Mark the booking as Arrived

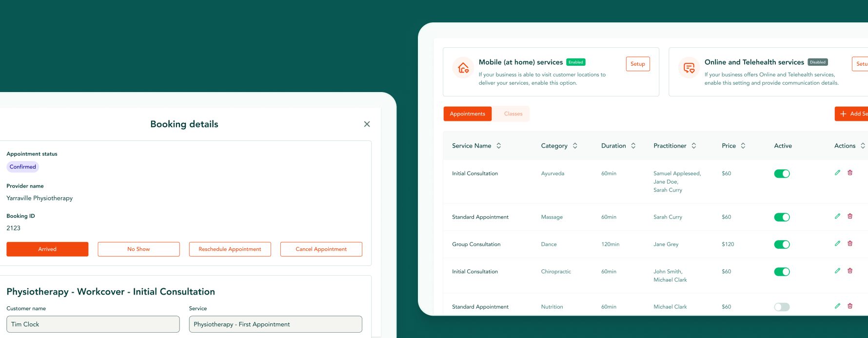47,249
